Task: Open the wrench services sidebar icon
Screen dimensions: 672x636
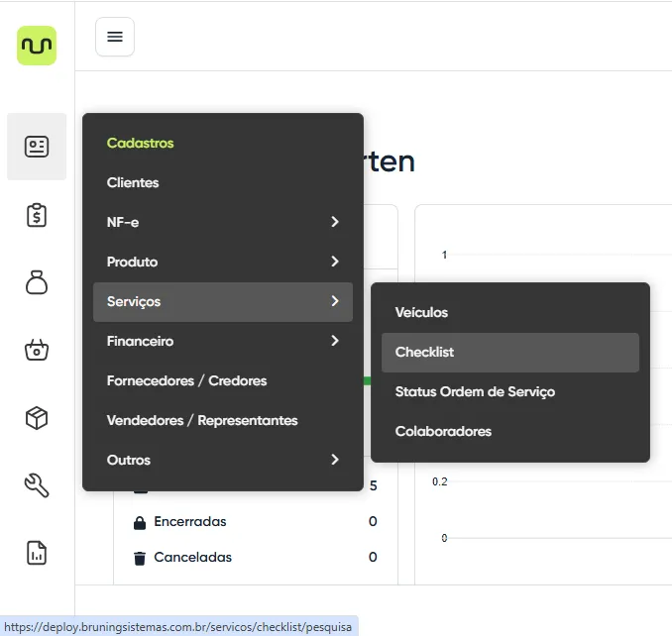Action: tap(37, 485)
